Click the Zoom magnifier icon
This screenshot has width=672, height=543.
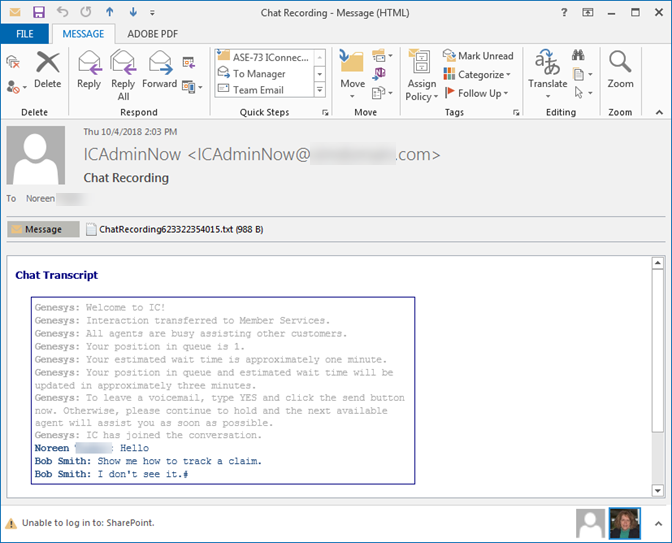pos(620,68)
